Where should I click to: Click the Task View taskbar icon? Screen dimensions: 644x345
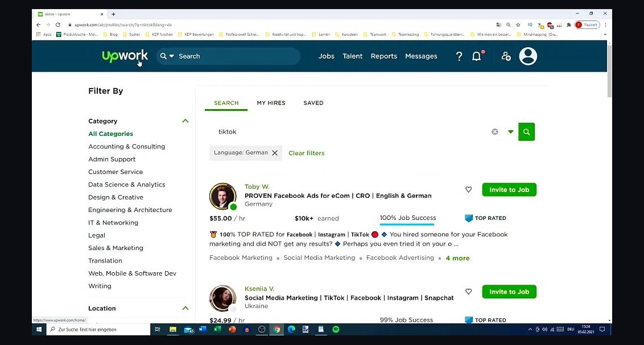coord(158,330)
